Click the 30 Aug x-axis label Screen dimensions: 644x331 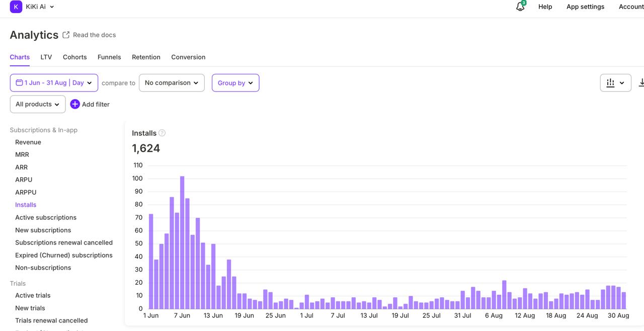pyautogui.click(x=618, y=315)
